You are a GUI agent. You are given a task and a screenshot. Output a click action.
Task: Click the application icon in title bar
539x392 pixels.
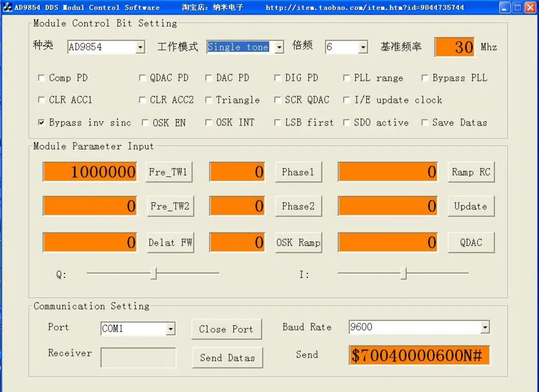coord(7,7)
